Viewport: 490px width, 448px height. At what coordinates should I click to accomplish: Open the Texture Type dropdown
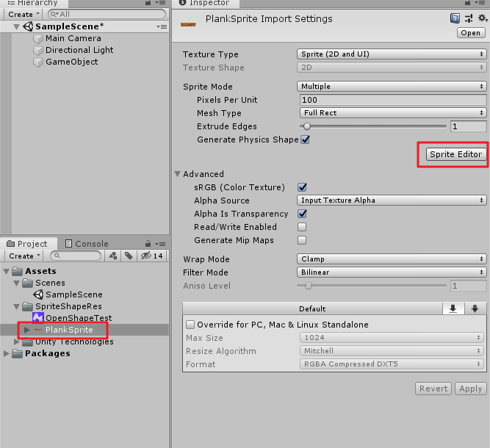coord(392,54)
